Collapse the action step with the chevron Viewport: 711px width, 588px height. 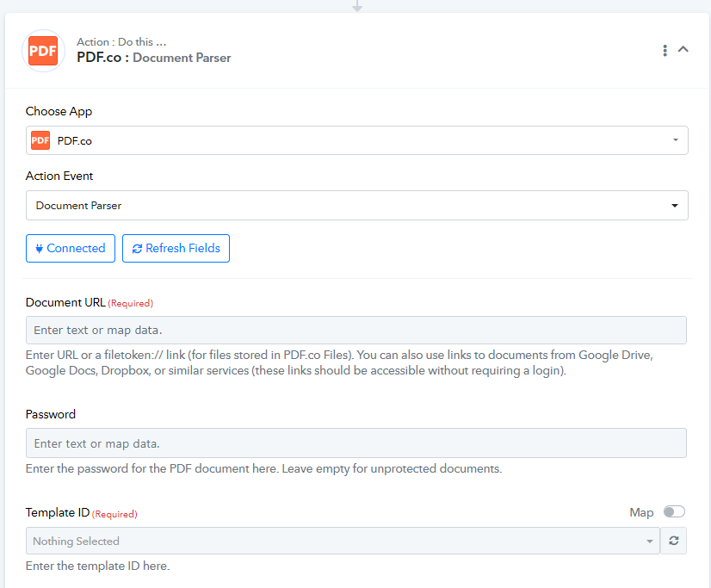pos(683,49)
